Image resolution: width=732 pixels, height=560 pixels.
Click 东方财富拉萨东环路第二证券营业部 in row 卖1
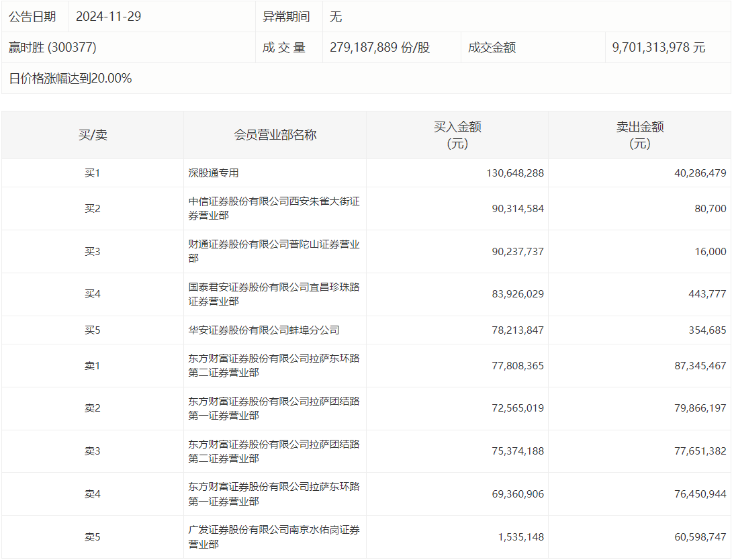[274, 366]
